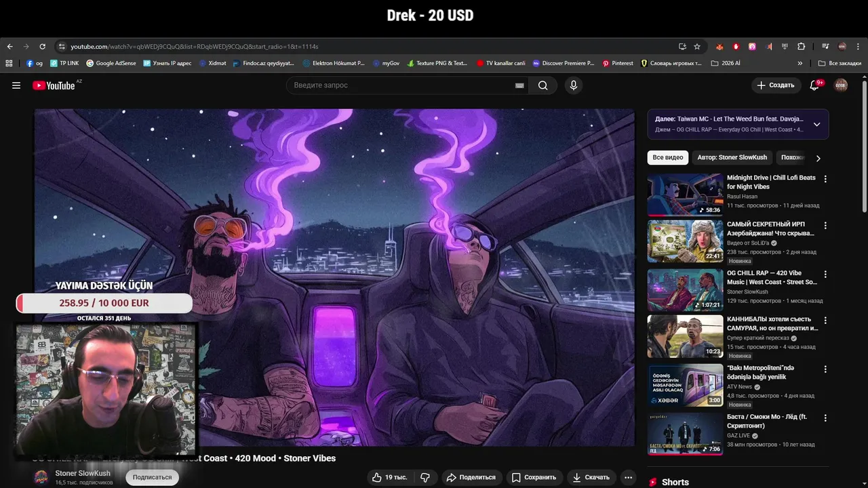Open the Discover Premiere P... bookmark
868x488 pixels.
pyautogui.click(x=564, y=63)
